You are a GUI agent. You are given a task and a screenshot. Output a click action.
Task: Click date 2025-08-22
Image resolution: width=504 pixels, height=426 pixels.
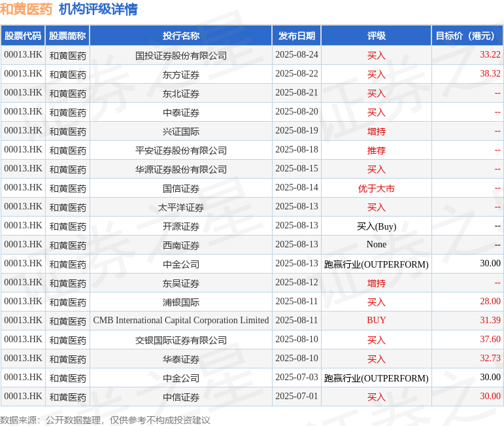(297, 74)
